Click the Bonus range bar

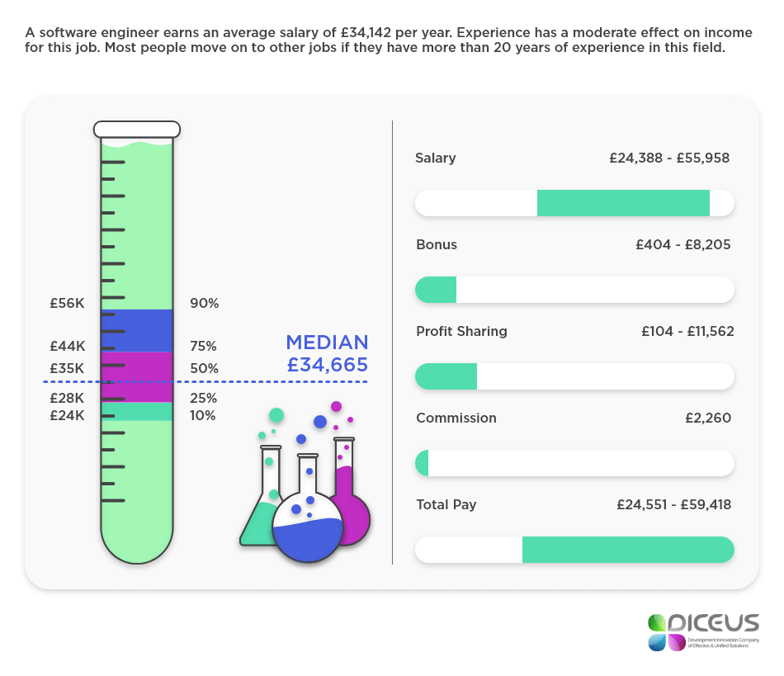pos(574,290)
